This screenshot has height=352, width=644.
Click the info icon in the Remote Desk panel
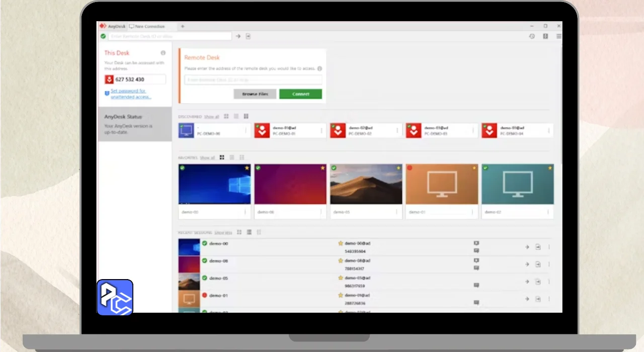[x=319, y=68]
